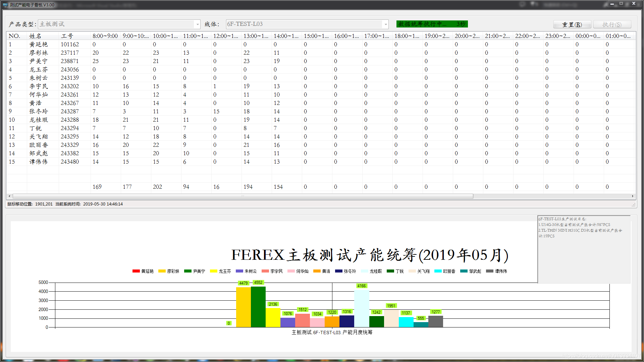
Task: Click the 执行(S) button
Action: [x=612, y=24]
